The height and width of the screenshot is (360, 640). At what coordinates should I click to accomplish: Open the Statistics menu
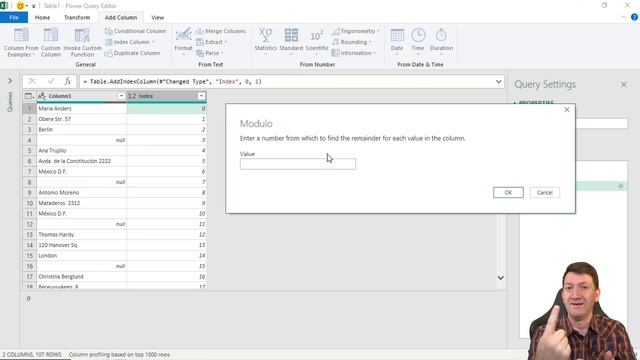[265, 42]
